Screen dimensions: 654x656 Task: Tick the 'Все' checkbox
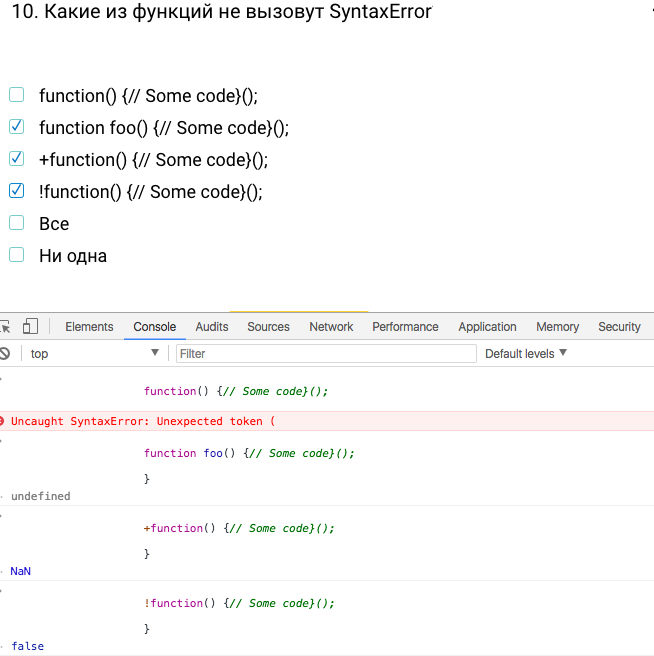coord(16,223)
